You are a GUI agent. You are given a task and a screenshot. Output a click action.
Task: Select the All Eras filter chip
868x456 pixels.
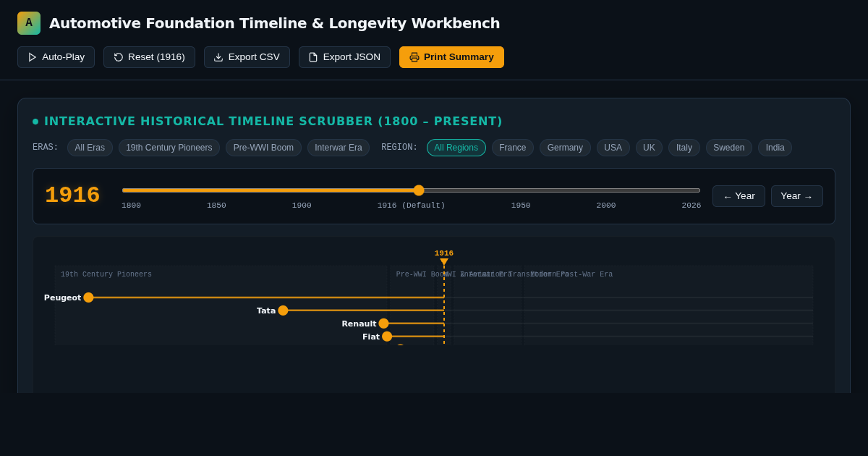point(90,148)
